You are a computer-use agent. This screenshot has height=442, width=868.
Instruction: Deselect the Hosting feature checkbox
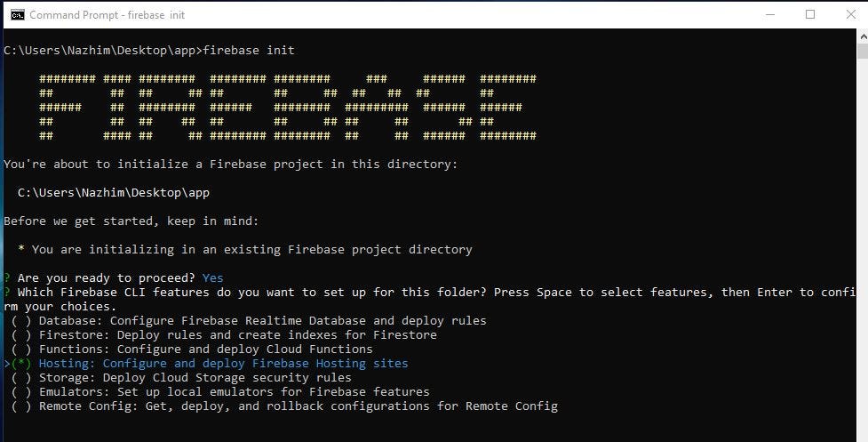pyautogui.click(x=21, y=364)
